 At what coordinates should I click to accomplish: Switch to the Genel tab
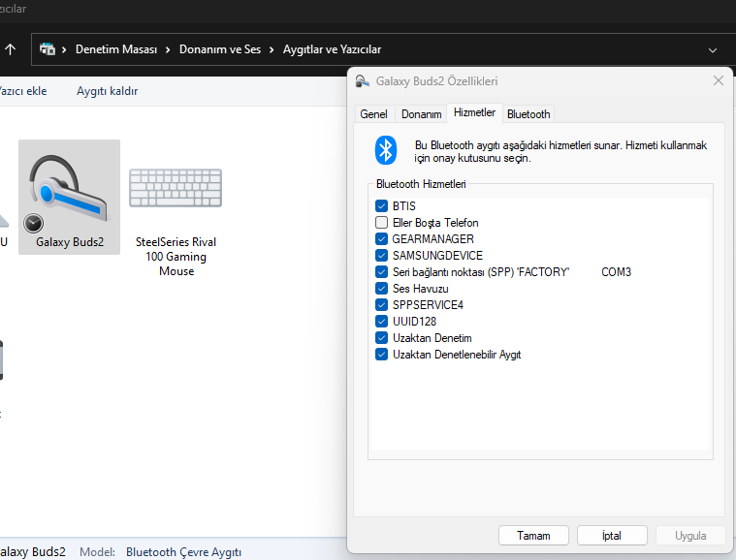[373, 114]
